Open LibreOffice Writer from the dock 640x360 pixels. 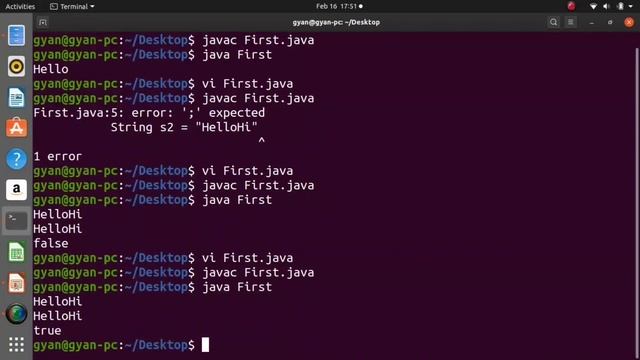click(x=16, y=98)
